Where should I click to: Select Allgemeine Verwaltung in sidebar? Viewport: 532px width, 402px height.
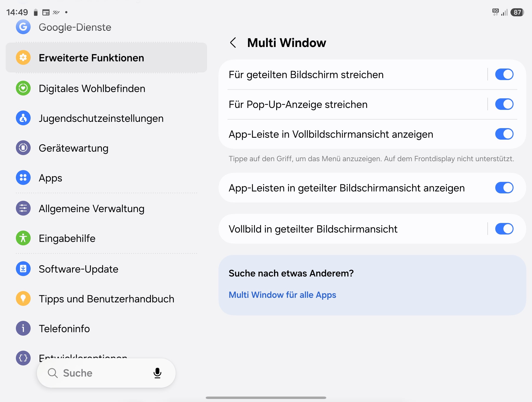pos(106,208)
